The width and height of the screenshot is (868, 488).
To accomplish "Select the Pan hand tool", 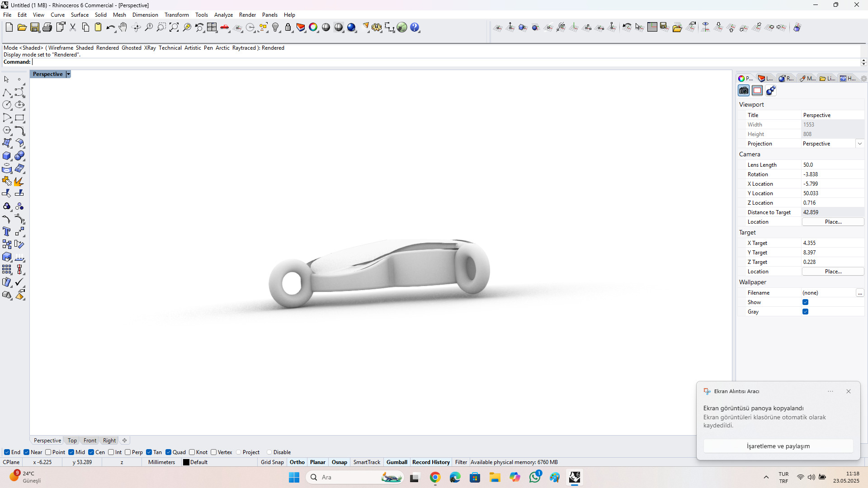I will 123,28.
